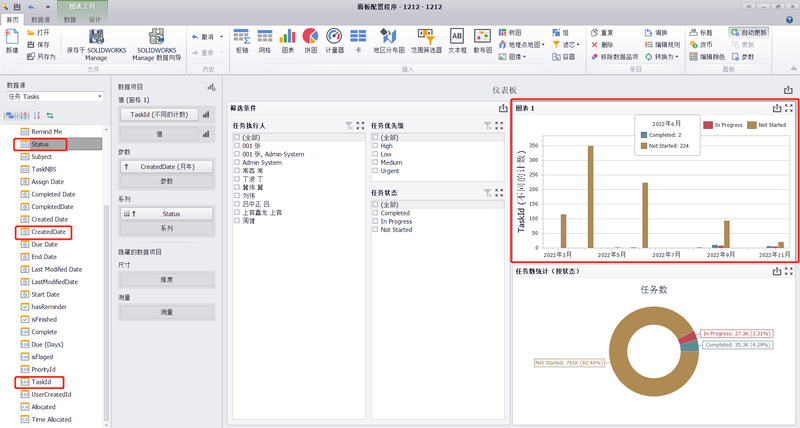Image resolution: width=800 pixels, height=428 pixels.
Task: Insert a 图表 (Chart) item
Action: click(287, 41)
